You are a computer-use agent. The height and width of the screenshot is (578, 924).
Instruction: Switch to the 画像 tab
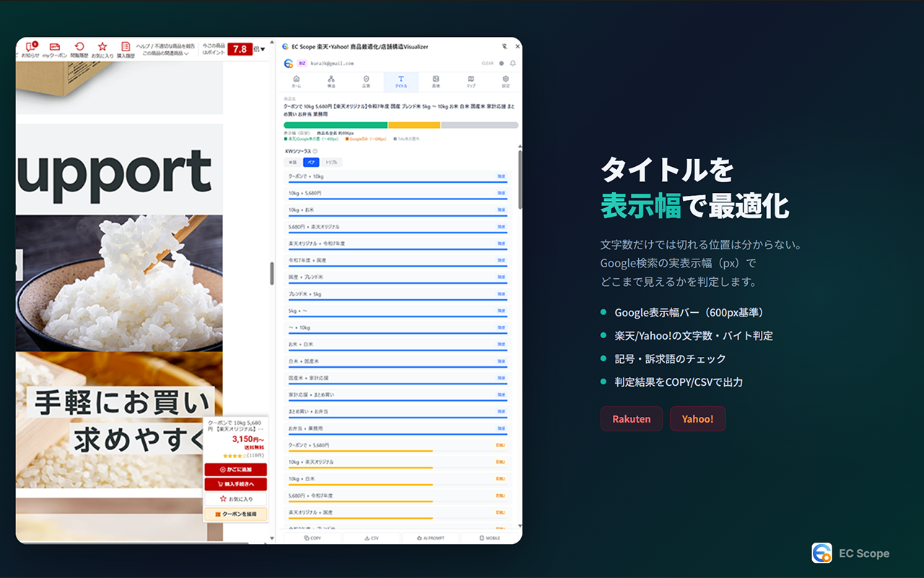pos(436,82)
